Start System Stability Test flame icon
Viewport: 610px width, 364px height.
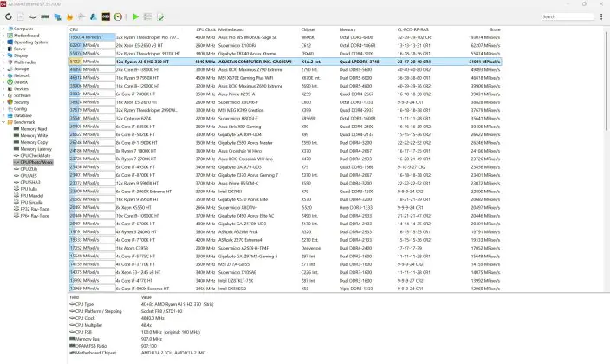point(69,16)
